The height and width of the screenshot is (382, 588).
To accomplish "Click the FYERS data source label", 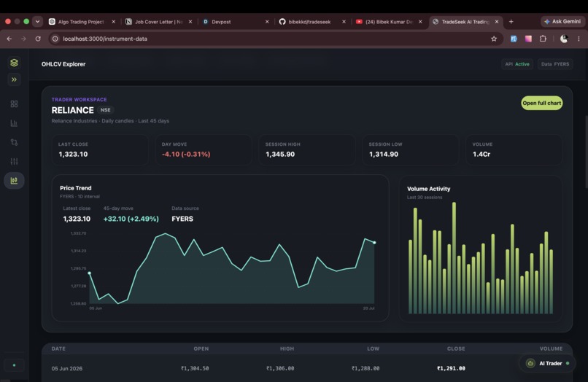I will (x=182, y=219).
